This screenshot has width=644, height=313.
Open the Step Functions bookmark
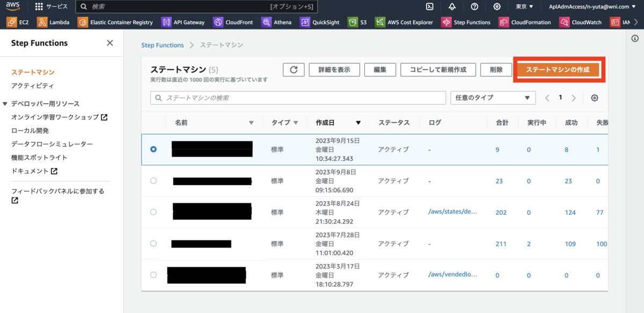(x=466, y=22)
